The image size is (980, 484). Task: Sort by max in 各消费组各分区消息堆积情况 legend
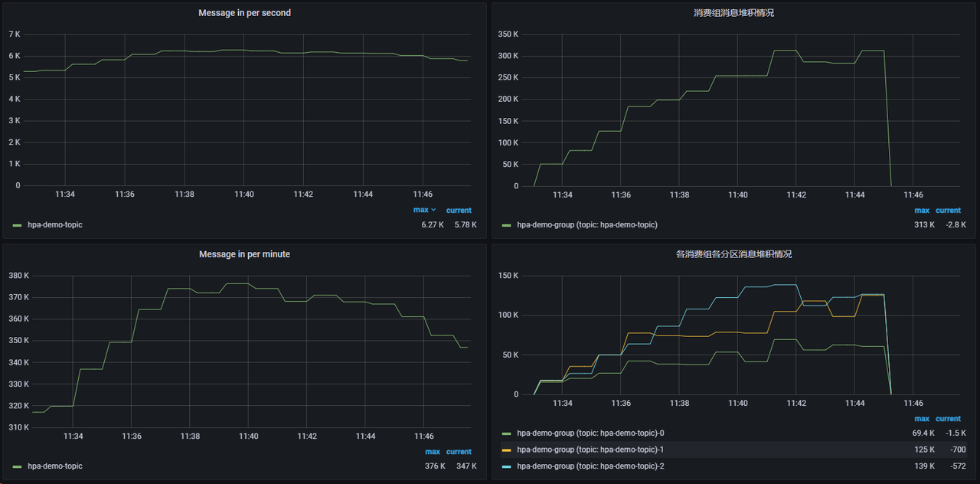922,419
